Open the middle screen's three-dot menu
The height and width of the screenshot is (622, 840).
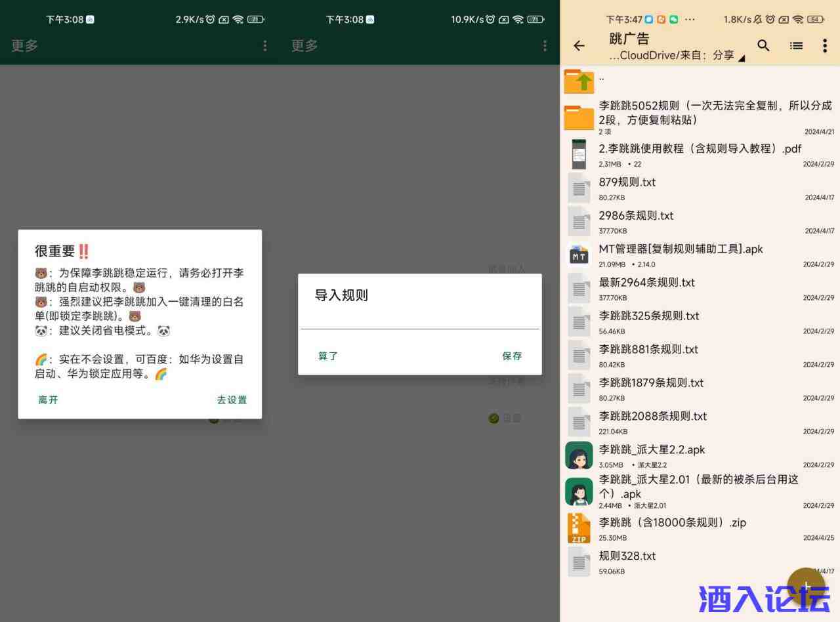(x=544, y=45)
